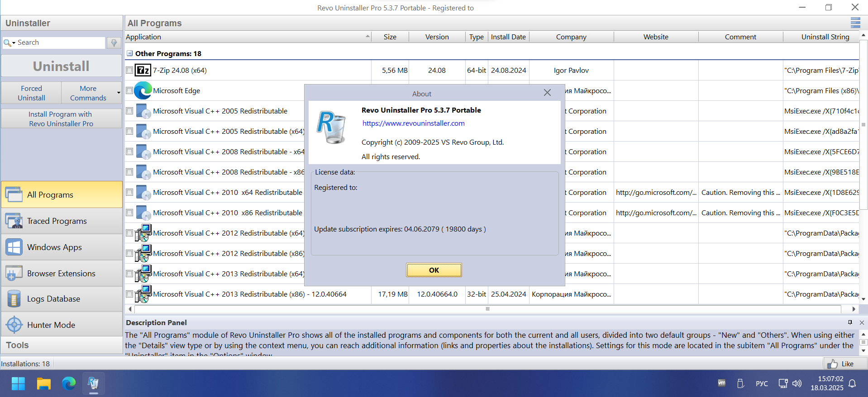Click the Revo Uninstaller logo in About dialog
The image size is (868, 397).
[x=331, y=128]
